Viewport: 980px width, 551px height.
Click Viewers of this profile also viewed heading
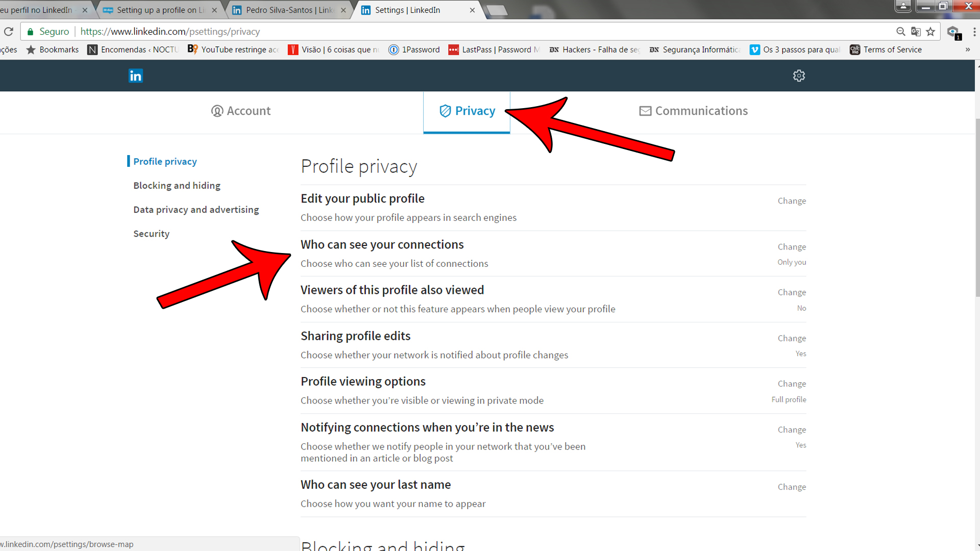(x=392, y=290)
